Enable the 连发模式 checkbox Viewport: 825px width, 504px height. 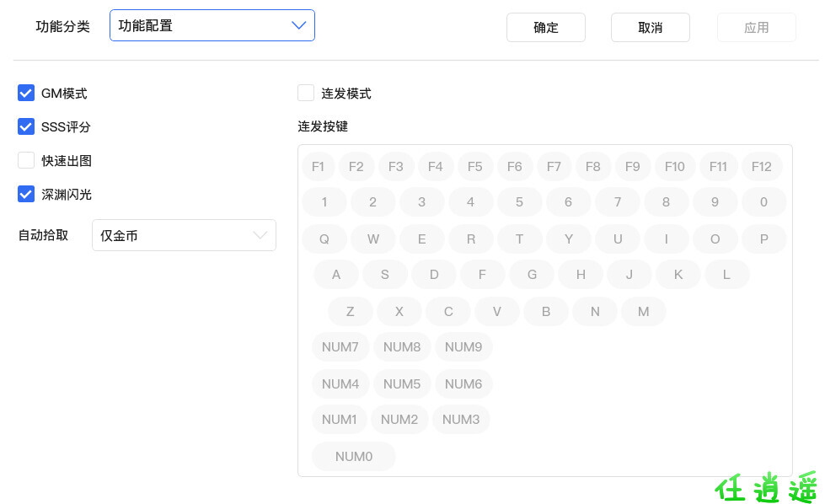click(x=306, y=94)
